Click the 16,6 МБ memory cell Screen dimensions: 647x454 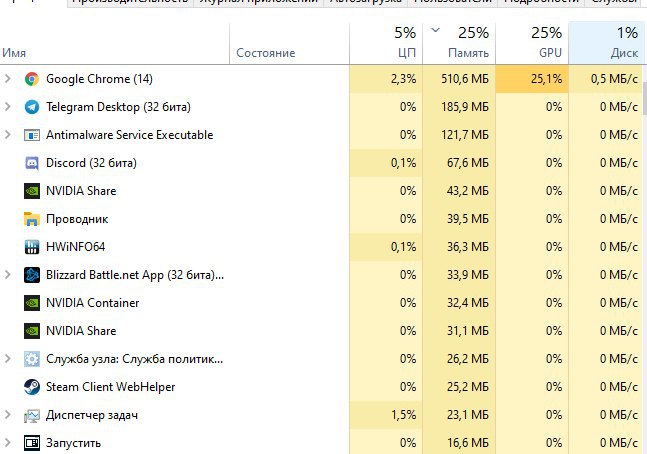pos(459,442)
